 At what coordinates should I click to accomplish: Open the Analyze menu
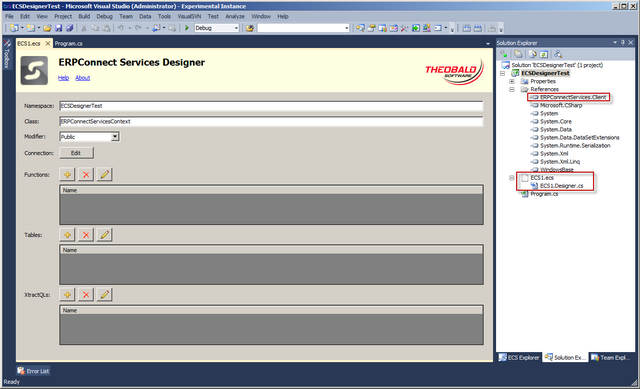coord(235,16)
